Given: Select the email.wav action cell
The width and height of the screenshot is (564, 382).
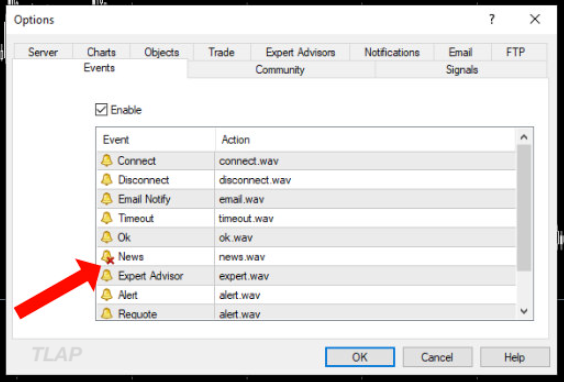Looking at the screenshot, I should point(365,199).
